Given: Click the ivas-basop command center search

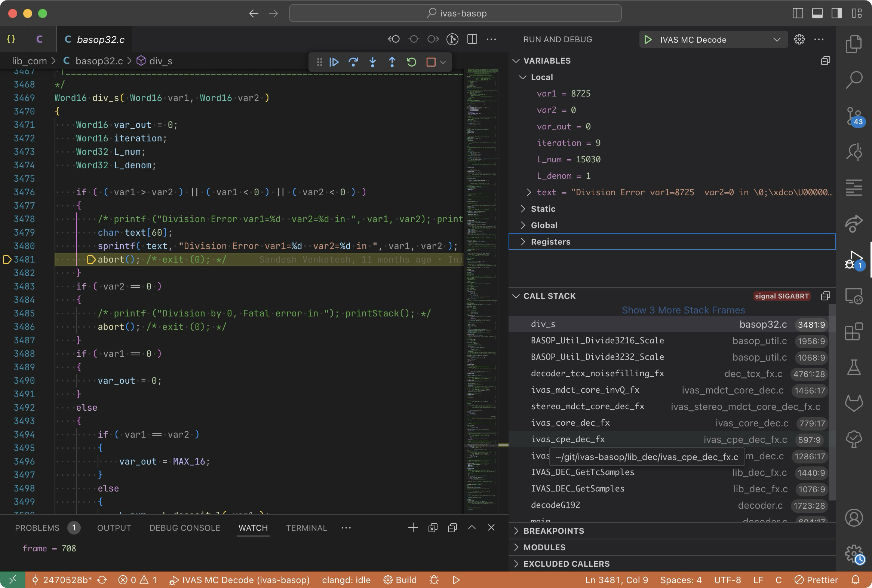Looking at the screenshot, I should [455, 13].
